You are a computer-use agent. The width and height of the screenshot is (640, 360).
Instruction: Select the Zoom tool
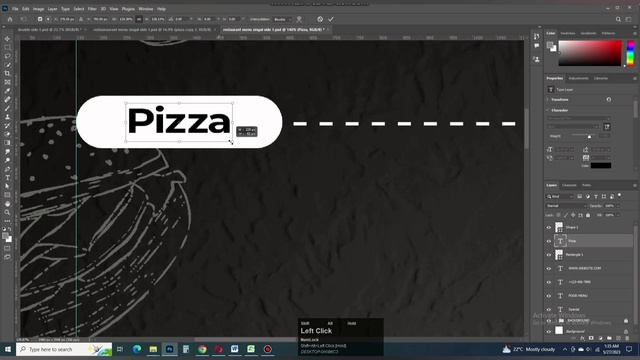(x=7, y=212)
